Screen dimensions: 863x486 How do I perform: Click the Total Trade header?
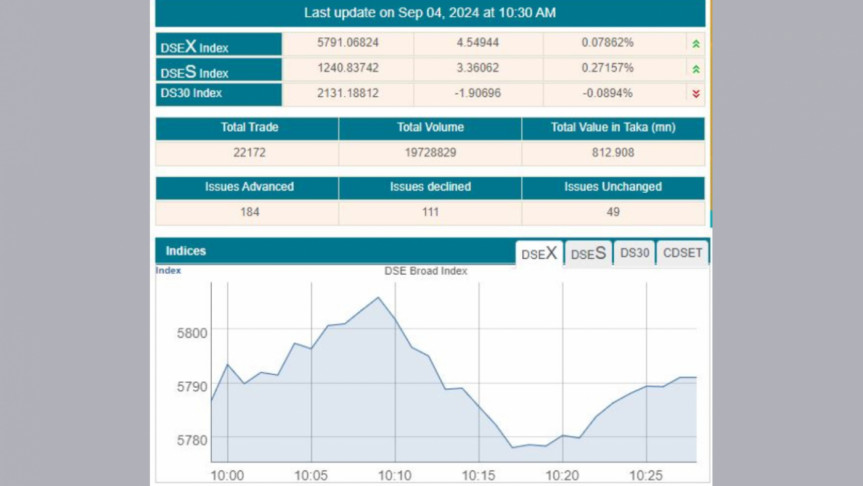coord(249,127)
